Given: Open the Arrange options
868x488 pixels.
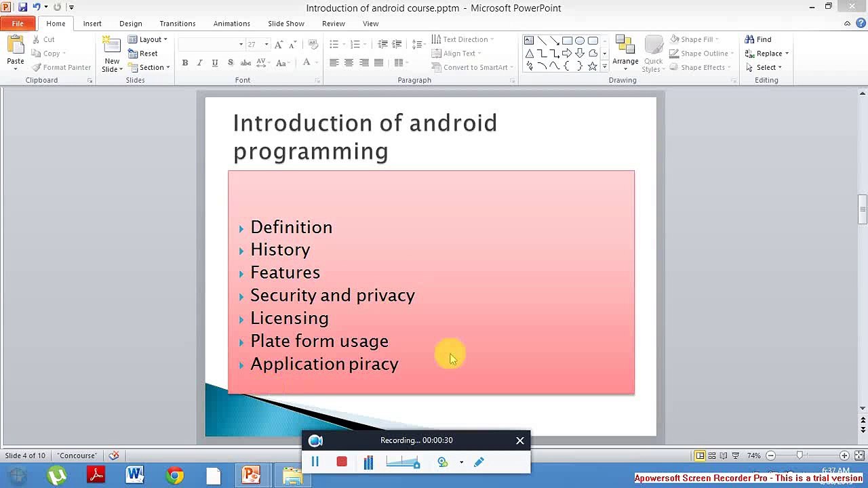Looking at the screenshot, I should (x=625, y=53).
